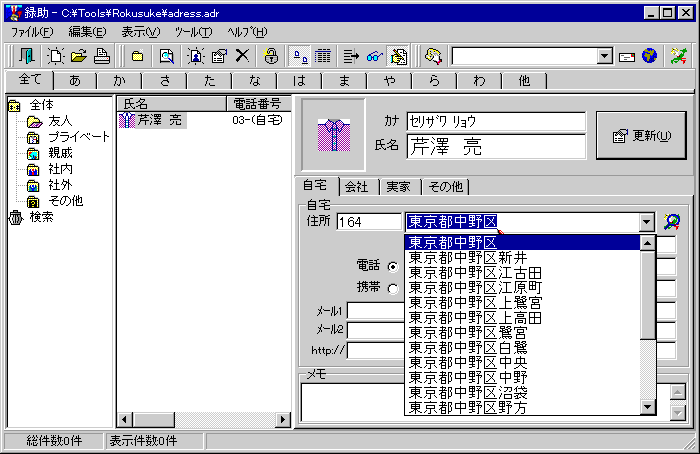Open the toolbar search combo box dropdown
This screenshot has width=700, height=454.
pos(604,56)
